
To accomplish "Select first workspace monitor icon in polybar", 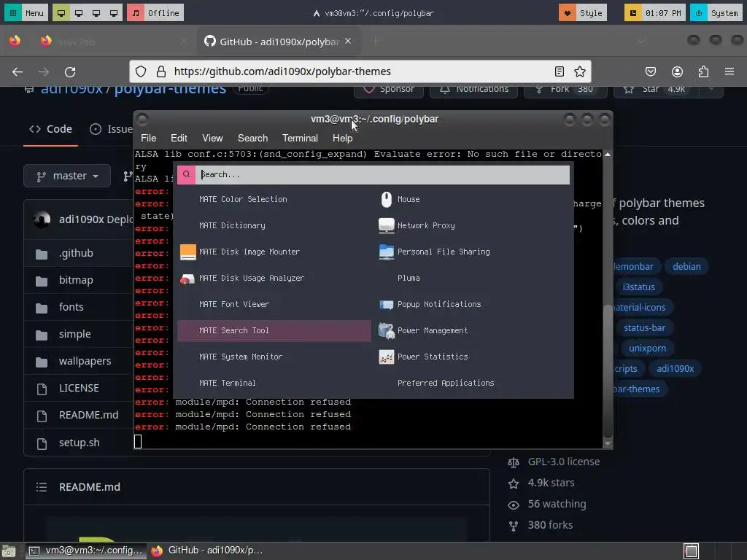I will 61,13.
